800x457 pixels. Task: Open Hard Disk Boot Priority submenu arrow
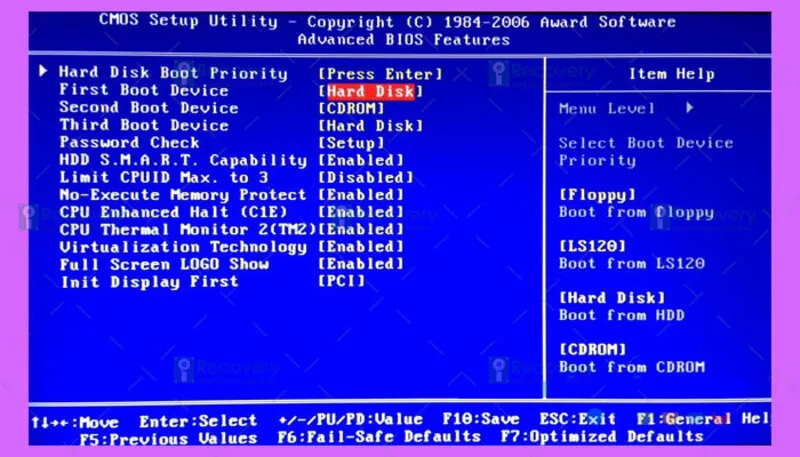43,71
